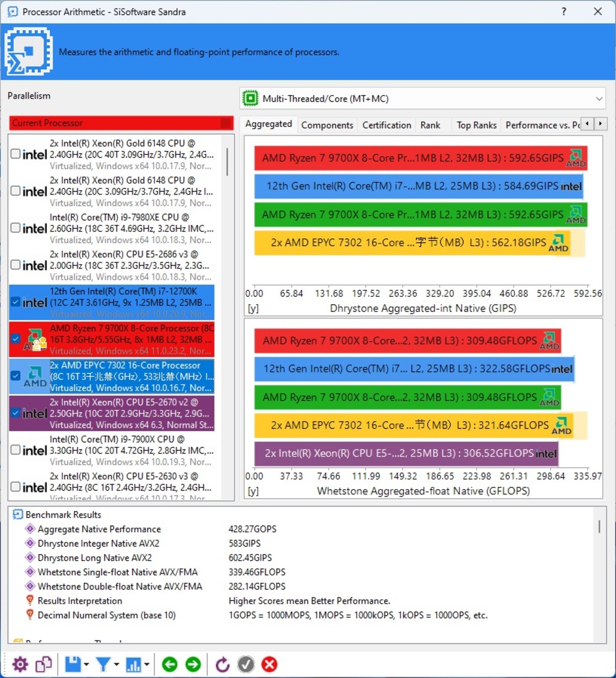Open the save icon's dropdown arrow
The height and width of the screenshot is (678, 616).
tap(86, 664)
